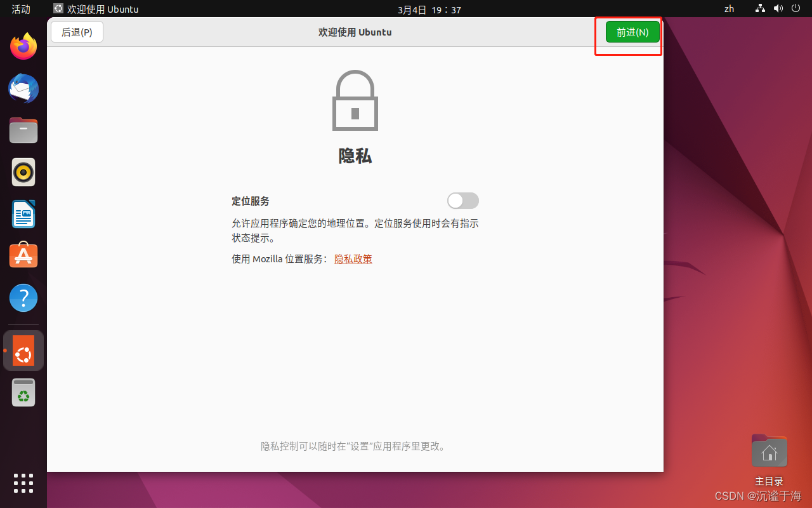The image size is (812, 508).
Task: Open Ubuntu Software store icon
Action: coord(23,256)
